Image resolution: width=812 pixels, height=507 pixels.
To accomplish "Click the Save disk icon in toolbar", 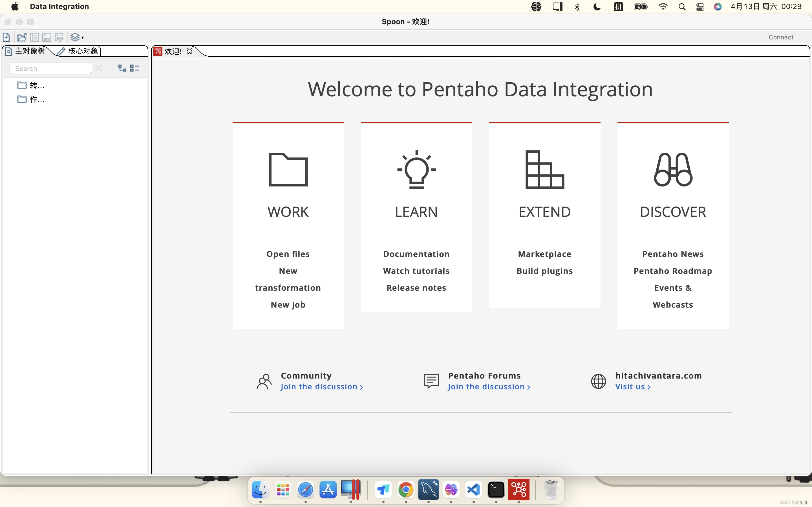I will tap(47, 37).
